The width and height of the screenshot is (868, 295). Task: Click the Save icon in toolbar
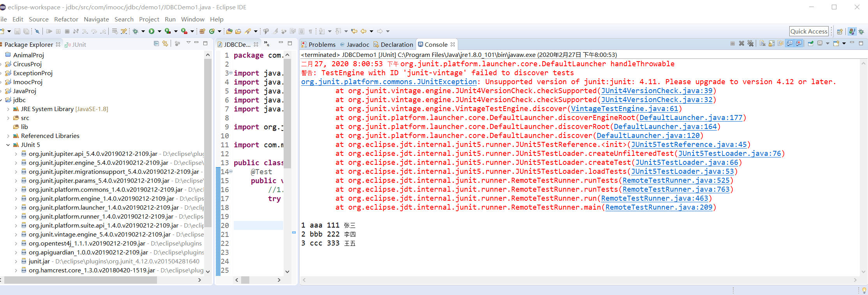[x=17, y=31]
